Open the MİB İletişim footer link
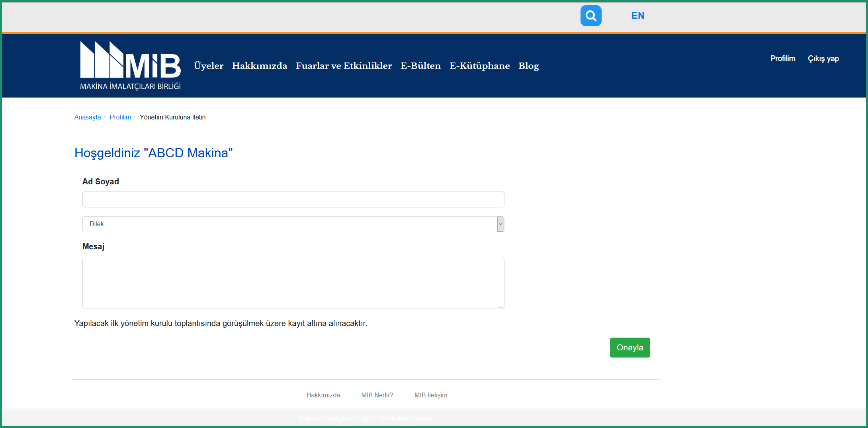The height and width of the screenshot is (428, 868). 431,395
